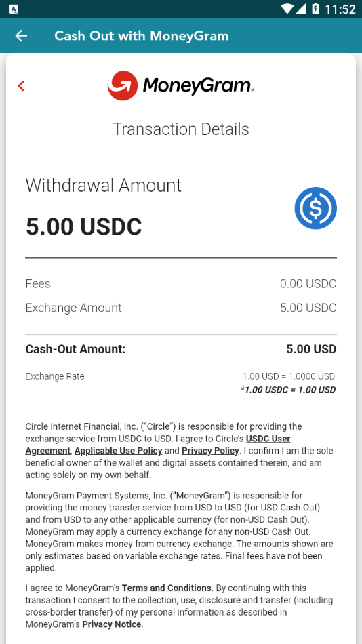Screen dimensions: 362x644
Task: Tap the Cash-Out Amount 5.00 USD value
Action: point(311,349)
